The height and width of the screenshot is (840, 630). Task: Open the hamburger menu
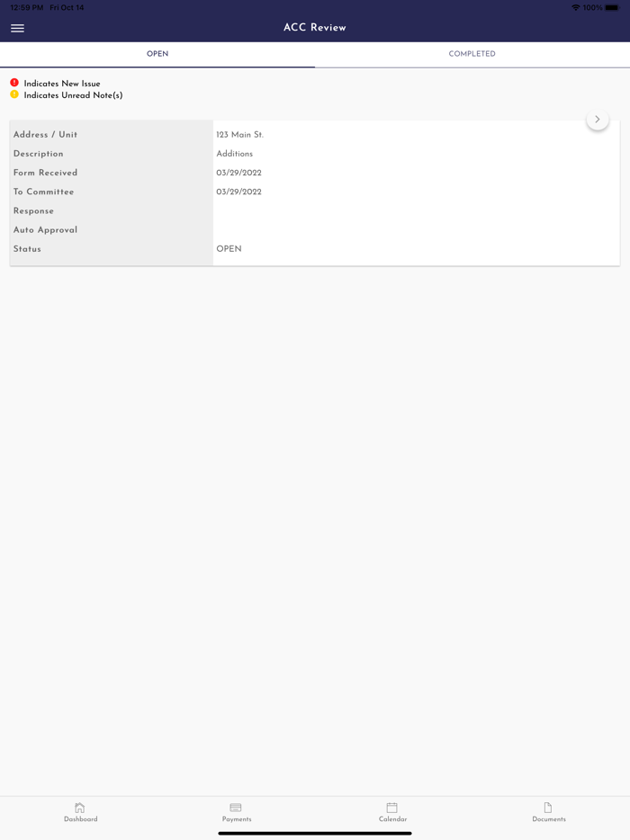pos(17,29)
